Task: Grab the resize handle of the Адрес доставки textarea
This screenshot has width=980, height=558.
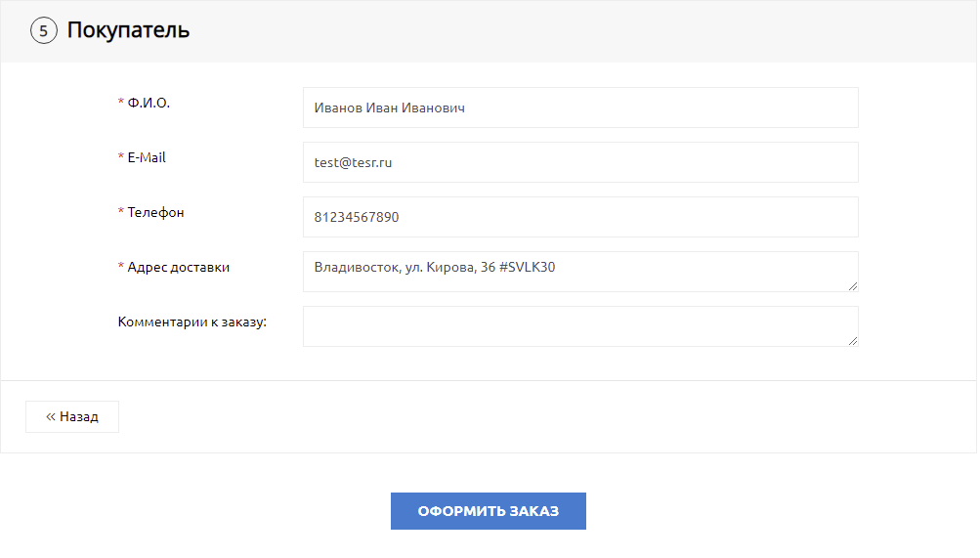Action: 852,285
